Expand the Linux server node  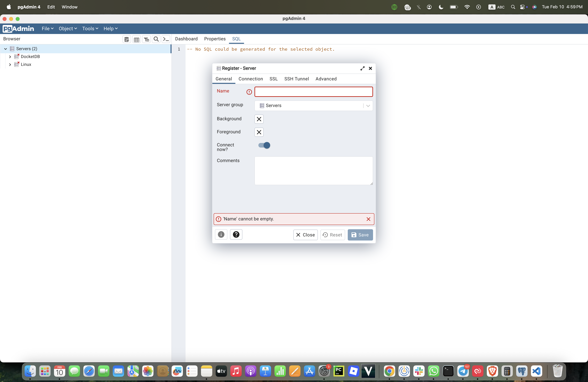10,65
